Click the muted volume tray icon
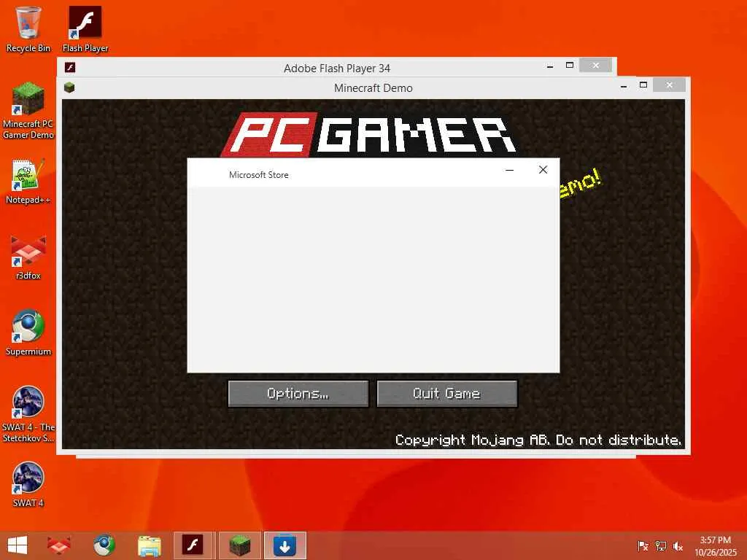The height and width of the screenshot is (560, 747). [678, 545]
